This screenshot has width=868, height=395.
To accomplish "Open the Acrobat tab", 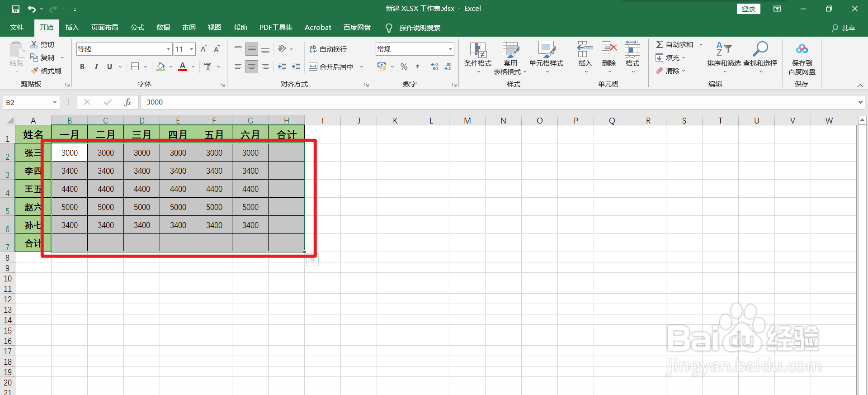I will [x=318, y=28].
